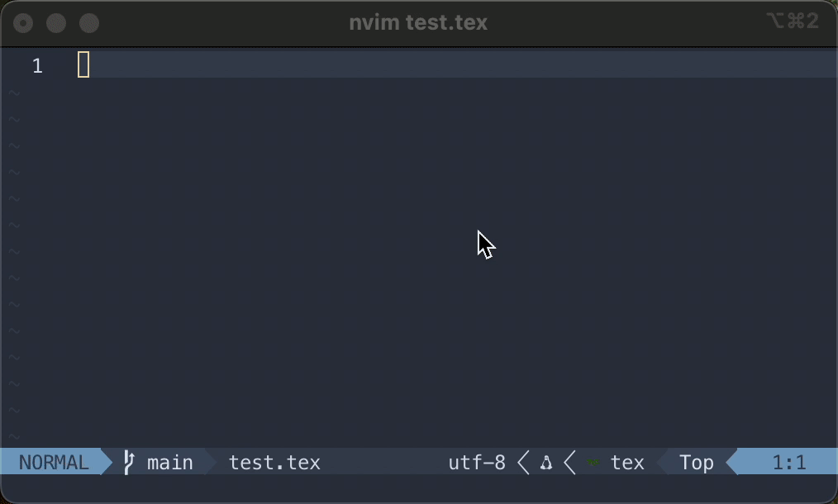This screenshot has height=504, width=838.
Task: Click the chevron separator after utf-8
Action: pos(523,463)
